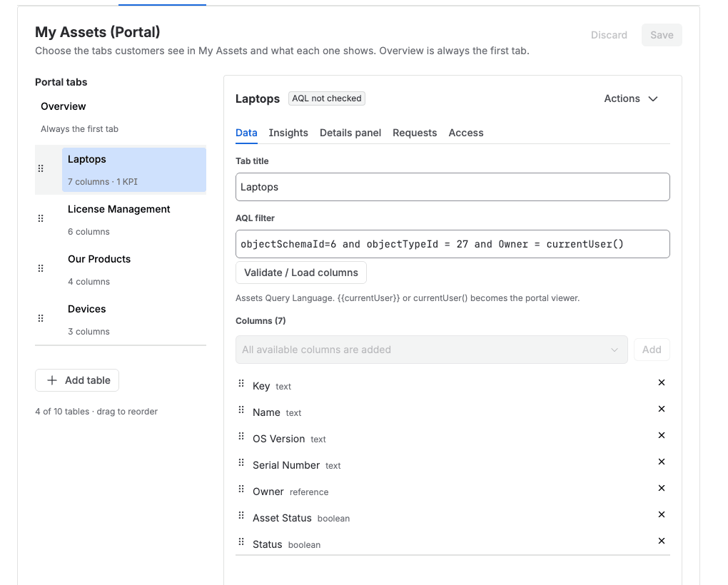Click the Tab title input field

(x=453, y=187)
